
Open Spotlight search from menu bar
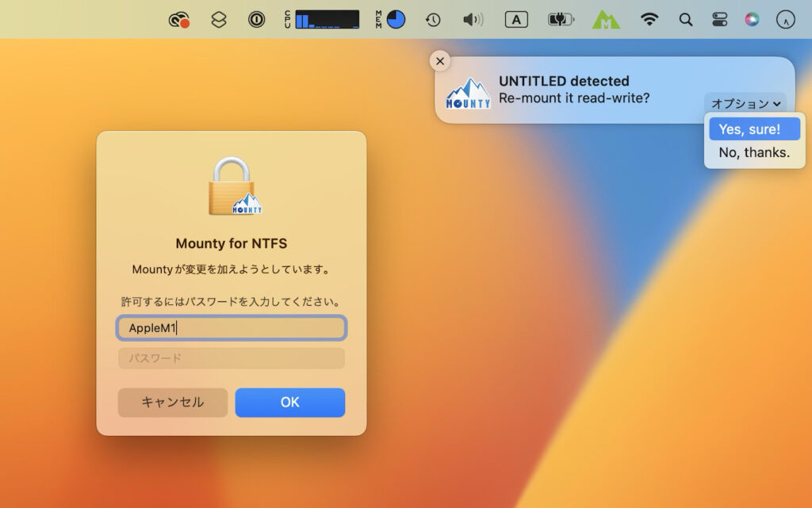685,19
